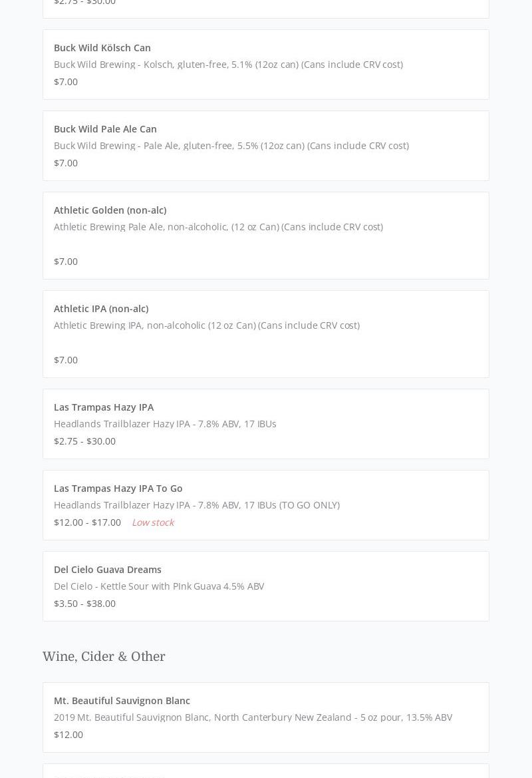Screen dimensions: 532x778
Task: Click the Kolsch gluten-free 5.1% description
Action: tap(228, 65)
